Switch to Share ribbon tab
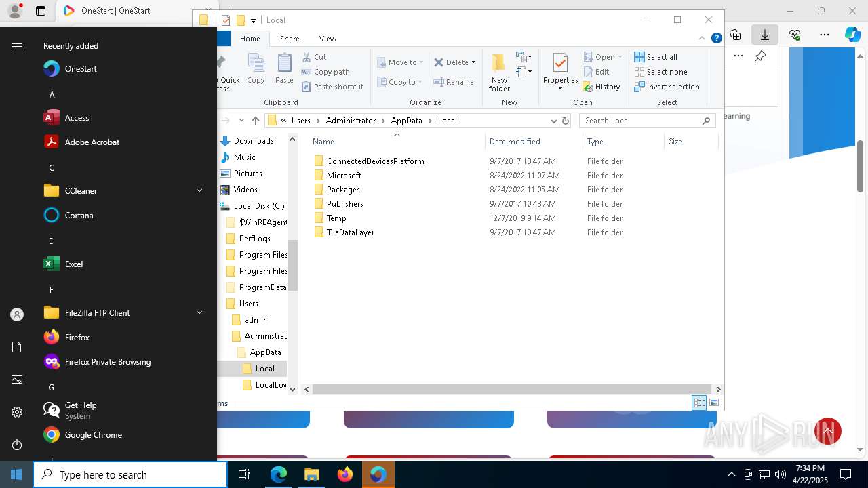Viewport: 868px width, 488px height. coord(290,39)
